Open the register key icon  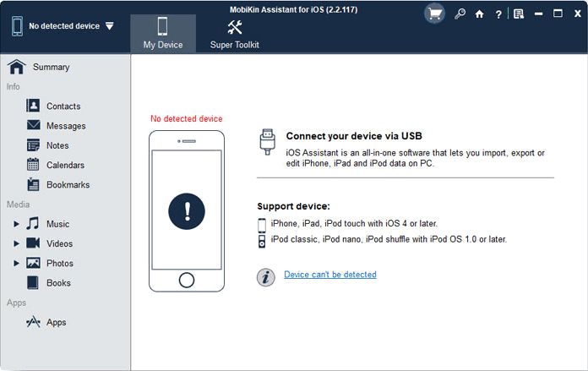coord(460,14)
